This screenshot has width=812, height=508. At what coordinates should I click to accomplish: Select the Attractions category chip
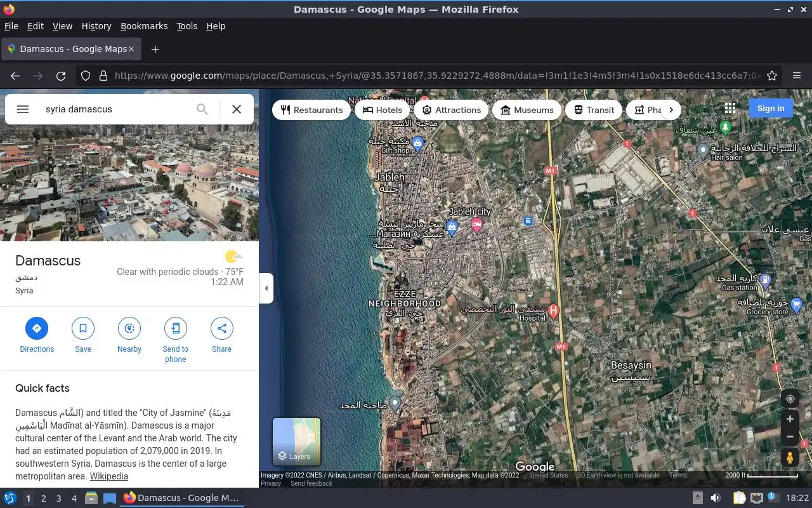[x=451, y=110]
